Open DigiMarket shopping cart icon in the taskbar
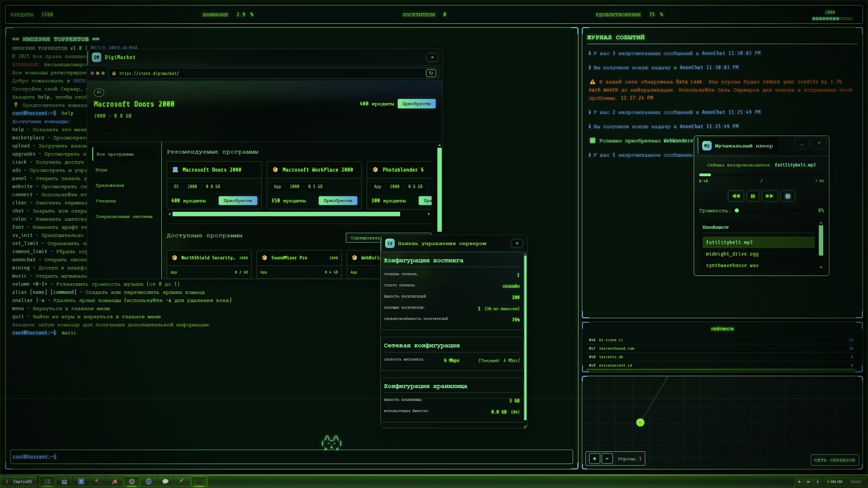 pos(47,482)
